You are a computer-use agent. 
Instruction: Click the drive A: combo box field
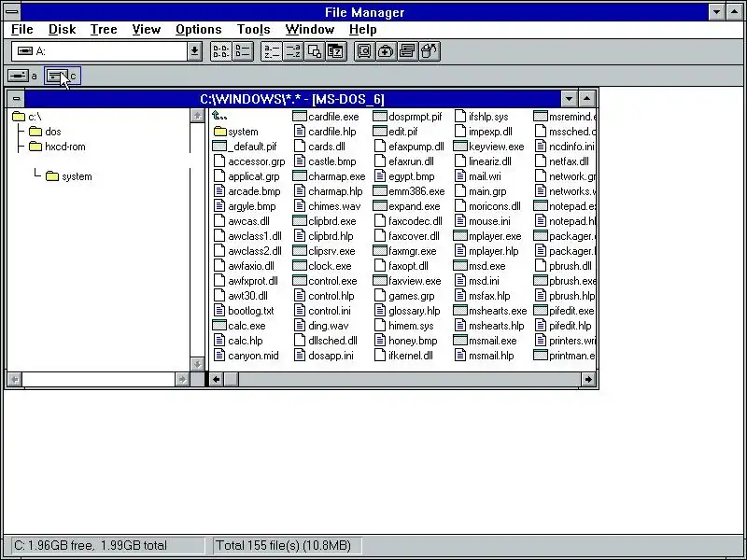tap(100, 51)
